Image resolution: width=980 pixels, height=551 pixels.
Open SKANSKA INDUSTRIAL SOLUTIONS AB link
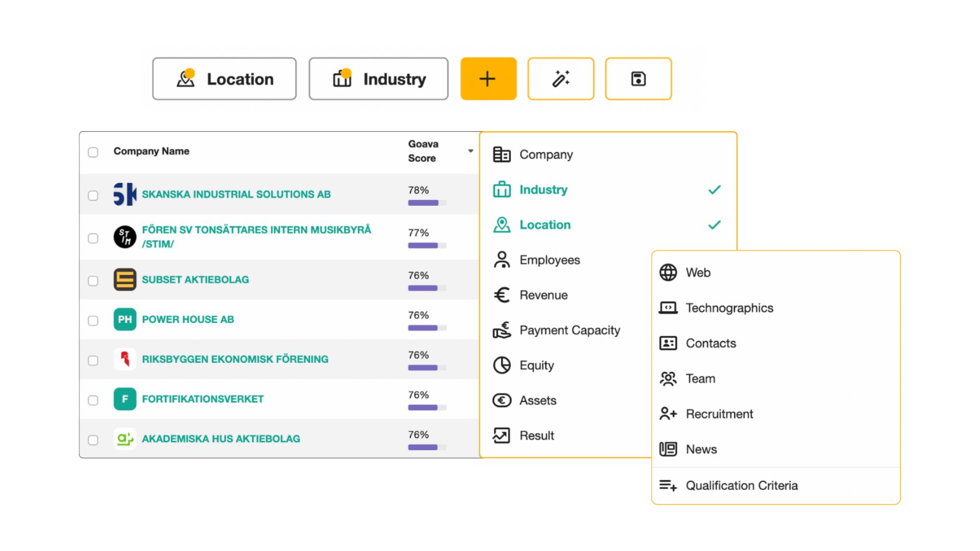(x=236, y=194)
